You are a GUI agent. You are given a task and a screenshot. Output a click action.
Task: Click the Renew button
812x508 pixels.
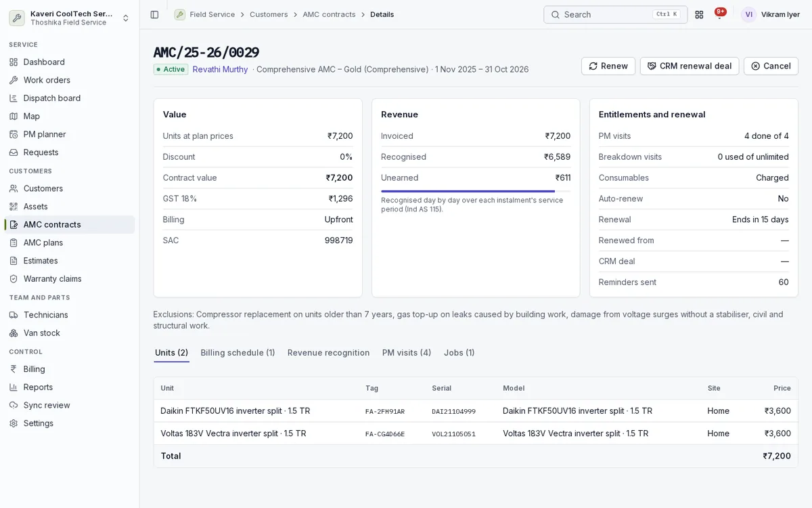coord(608,66)
